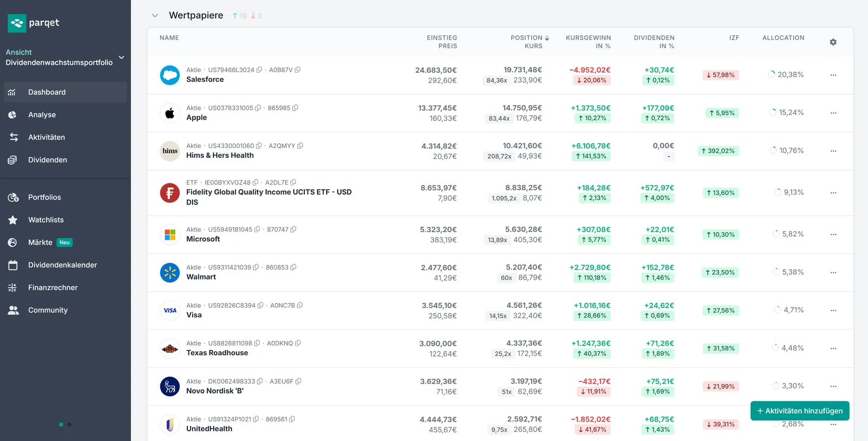Select the second sidebar page dot
The width and height of the screenshot is (868, 441).
[69, 425]
